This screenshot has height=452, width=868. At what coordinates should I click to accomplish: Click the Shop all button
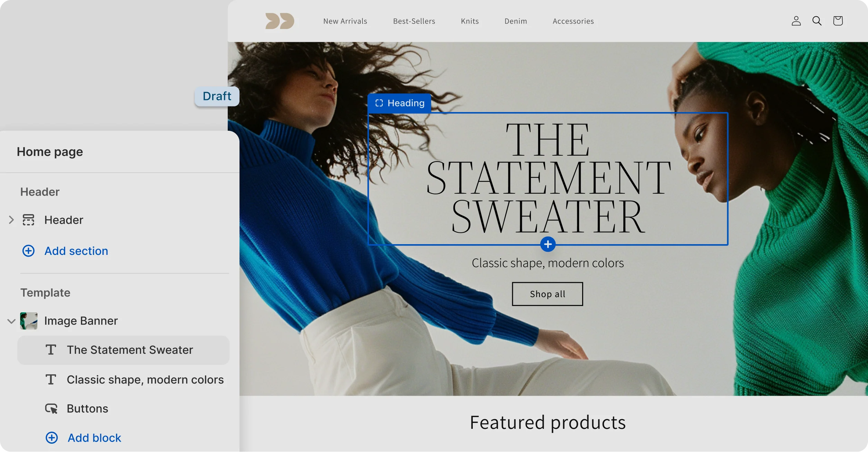tap(548, 294)
